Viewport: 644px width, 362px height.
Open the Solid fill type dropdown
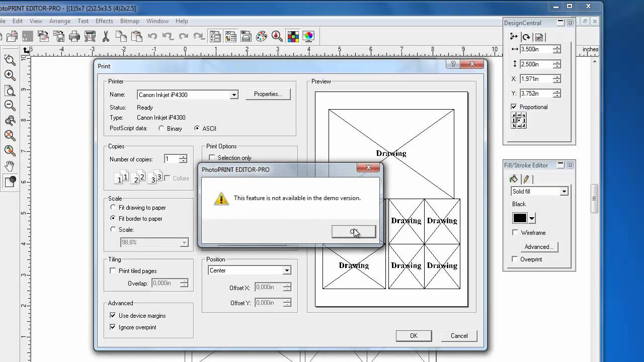coord(564,192)
